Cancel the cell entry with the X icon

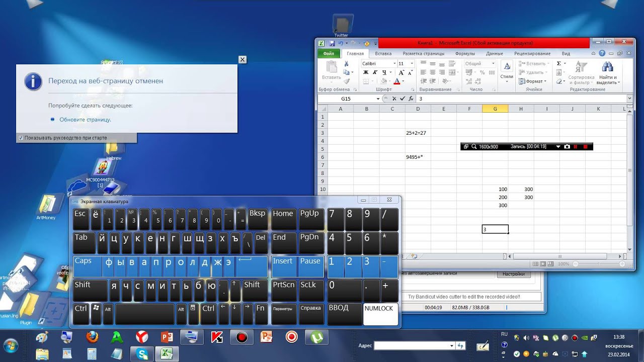[x=394, y=99]
